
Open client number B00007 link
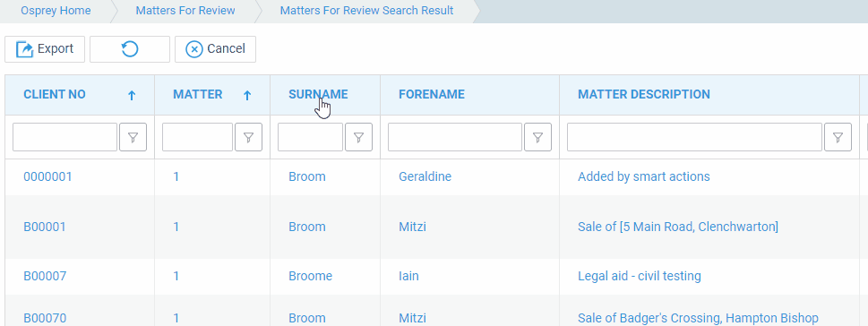coord(45,276)
